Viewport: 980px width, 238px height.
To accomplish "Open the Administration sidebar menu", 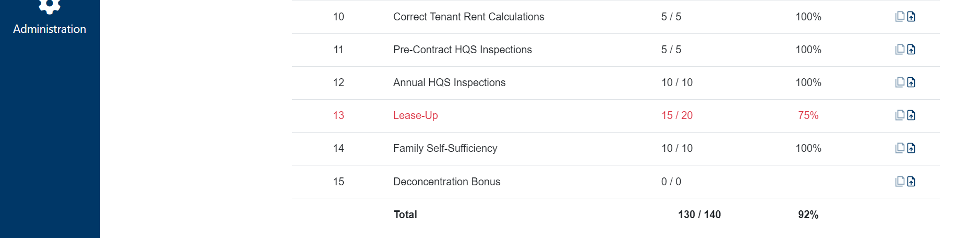I will click(x=50, y=21).
